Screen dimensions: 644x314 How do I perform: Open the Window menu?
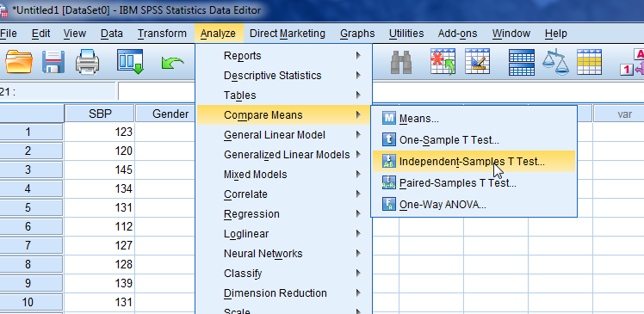click(x=511, y=34)
